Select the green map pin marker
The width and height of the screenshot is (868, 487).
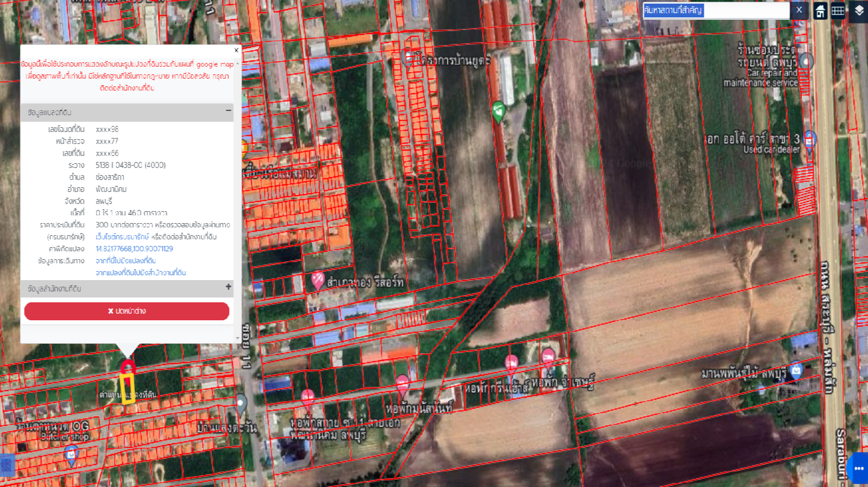[498, 112]
